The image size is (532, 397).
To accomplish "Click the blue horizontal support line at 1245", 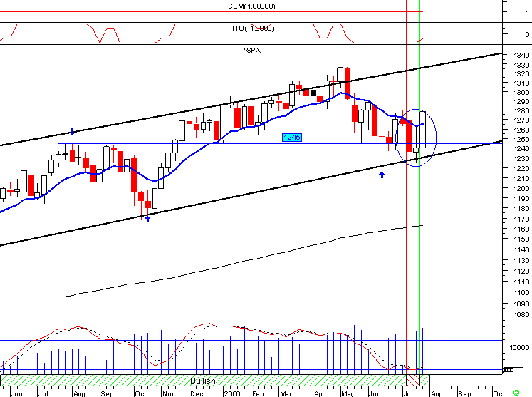I will click(x=280, y=143).
